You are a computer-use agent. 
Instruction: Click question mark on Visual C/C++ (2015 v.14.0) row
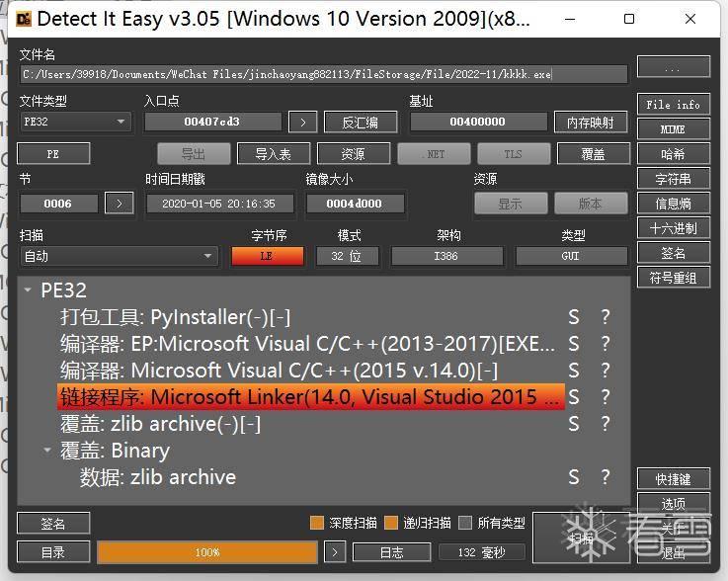coord(605,371)
